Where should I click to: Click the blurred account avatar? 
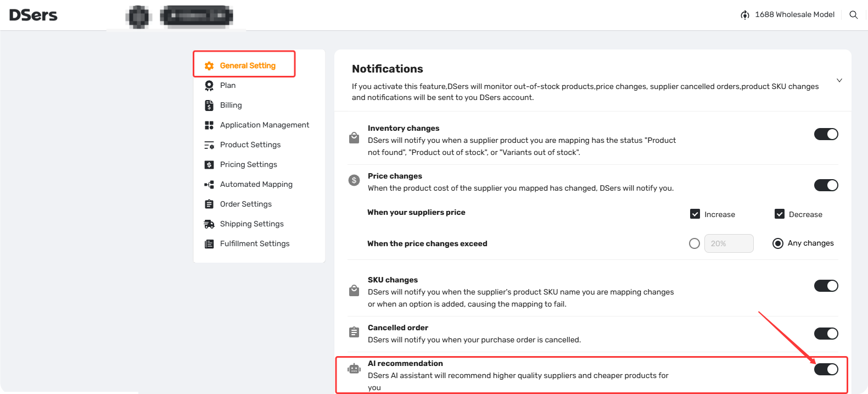139,16
